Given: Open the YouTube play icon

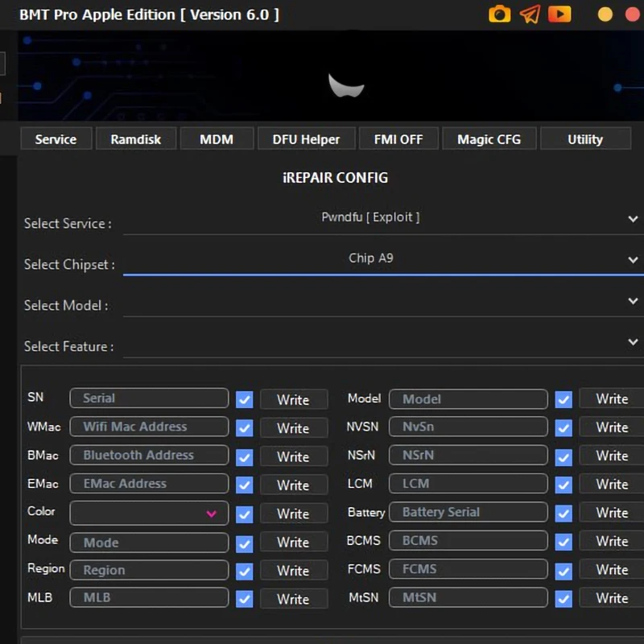Looking at the screenshot, I should click(x=559, y=14).
